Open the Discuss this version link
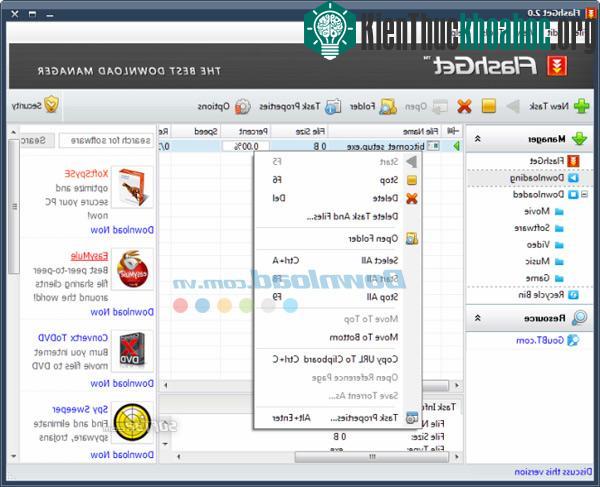600x487 pixels. click(553, 472)
